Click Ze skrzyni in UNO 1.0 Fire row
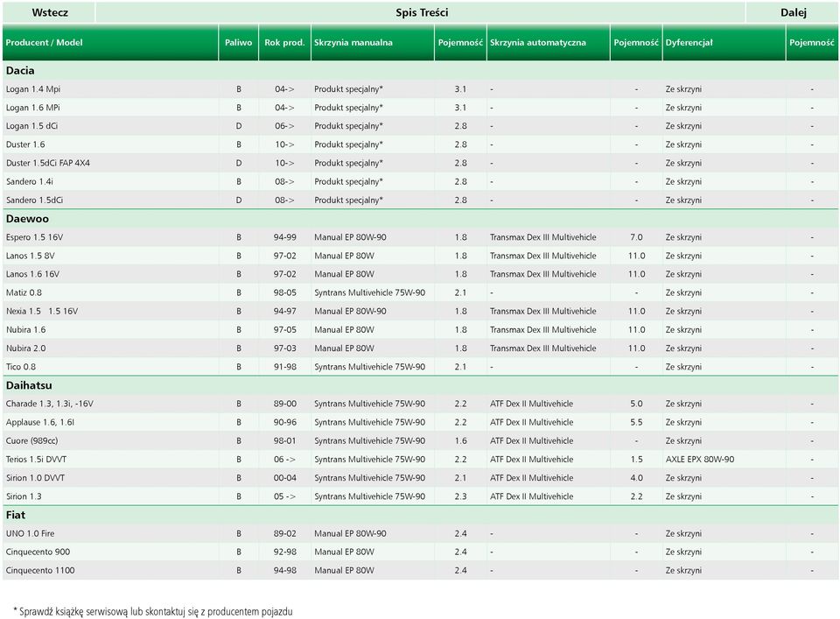Image resolution: width=840 pixels, height=619 pixels. [683, 533]
